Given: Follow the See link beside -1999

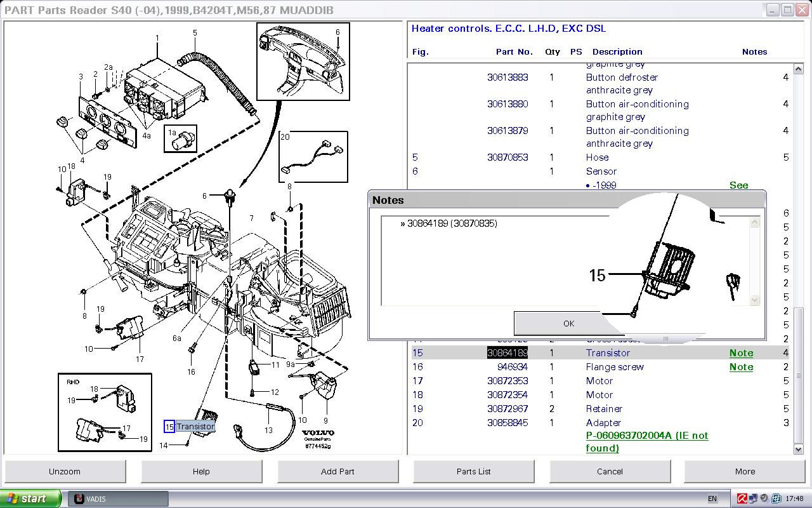Looking at the screenshot, I should click(739, 185).
